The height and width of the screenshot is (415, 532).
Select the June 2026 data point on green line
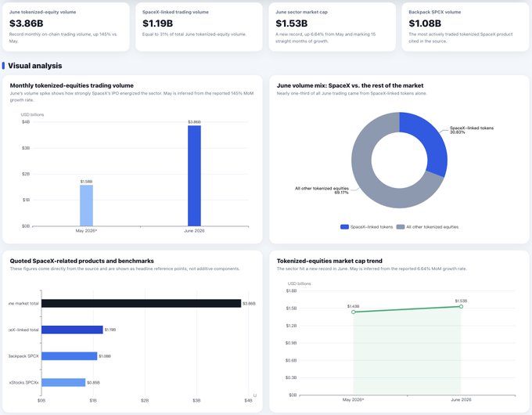tap(461, 306)
